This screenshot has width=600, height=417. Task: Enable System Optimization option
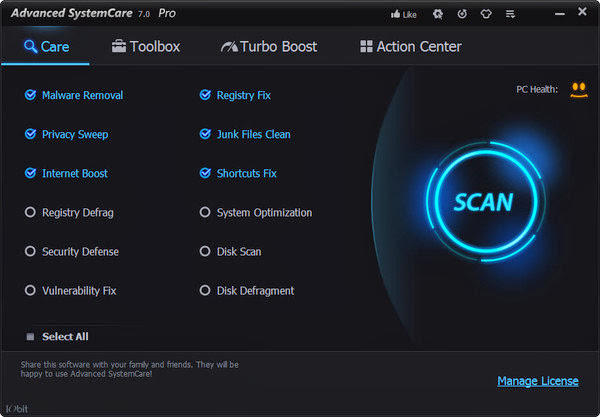pos(205,212)
